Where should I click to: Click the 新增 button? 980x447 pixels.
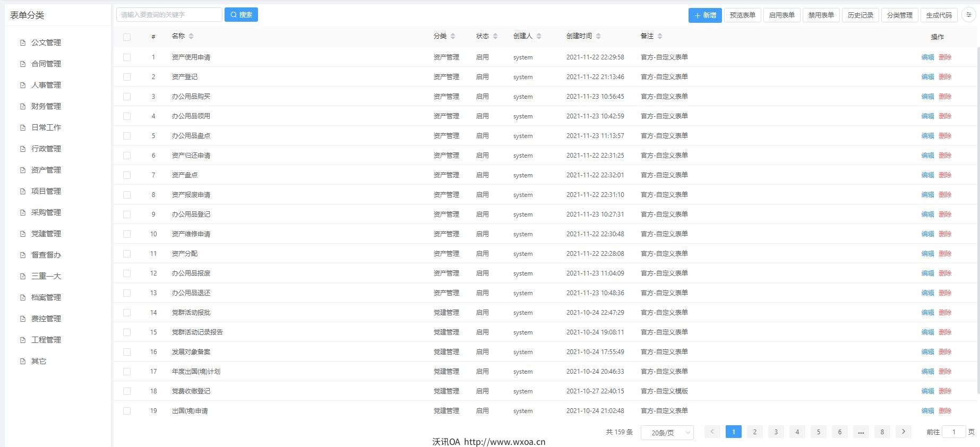pyautogui.click(x=704, y=15)
